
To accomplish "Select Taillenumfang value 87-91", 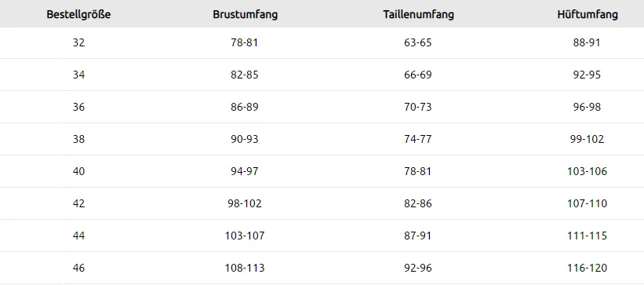I will pyautogui.click(x=418, y=236).
